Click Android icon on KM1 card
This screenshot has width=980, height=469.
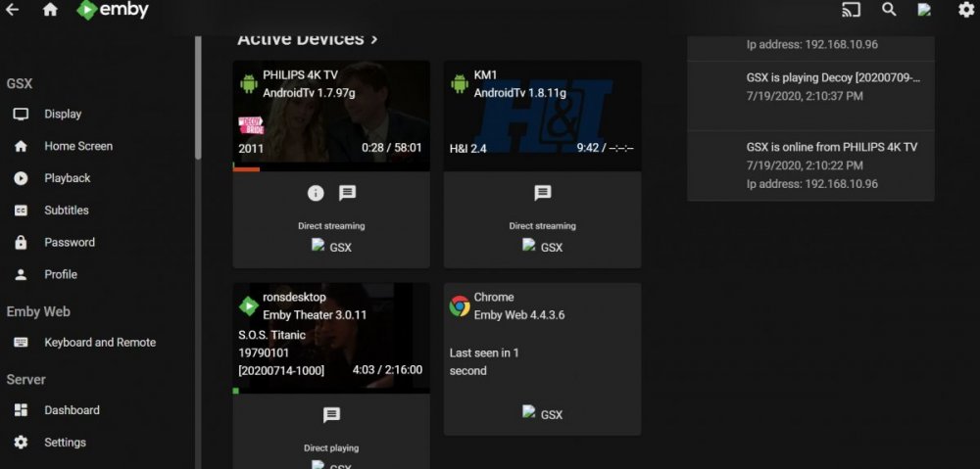460,83
